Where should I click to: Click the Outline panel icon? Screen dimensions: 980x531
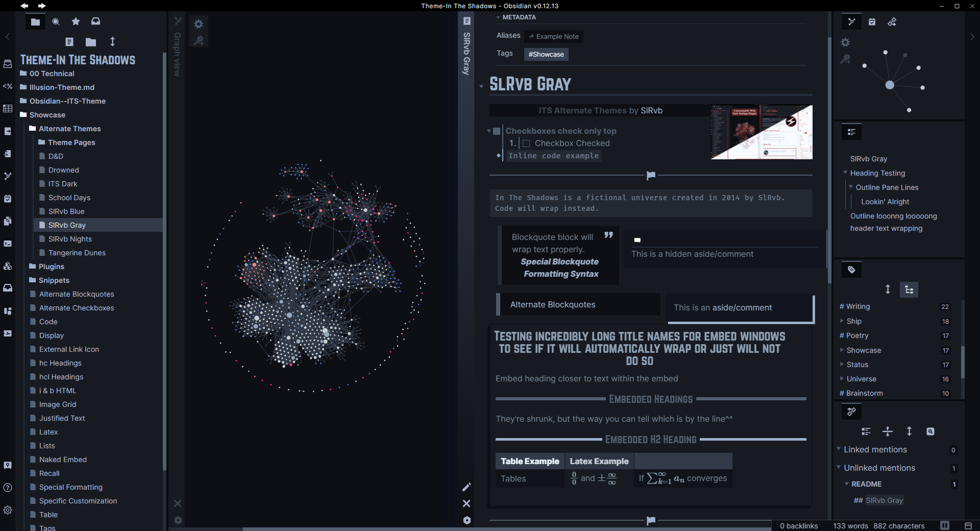(x=851, y=132)
